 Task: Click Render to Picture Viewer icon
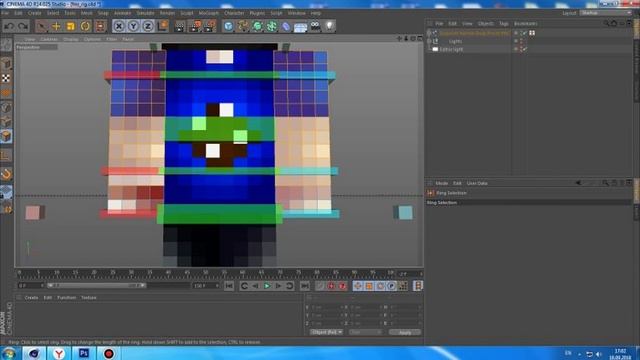tap(195, 26)
